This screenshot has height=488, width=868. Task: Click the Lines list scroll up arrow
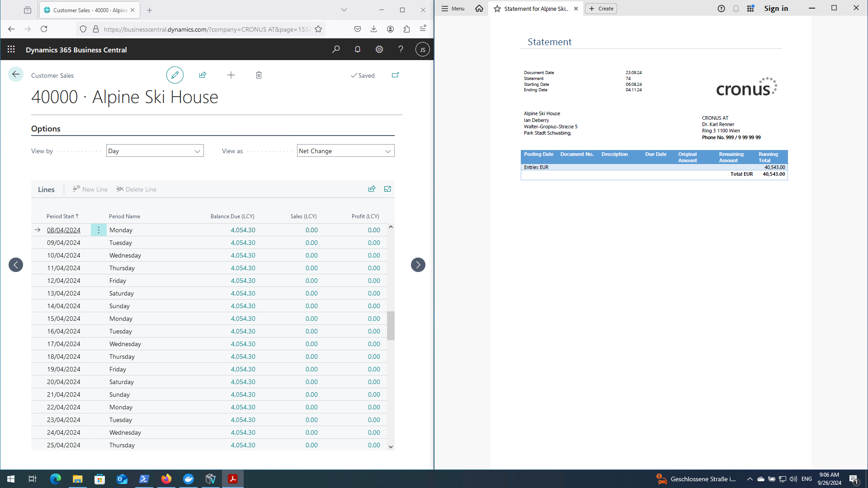[391, 227]
